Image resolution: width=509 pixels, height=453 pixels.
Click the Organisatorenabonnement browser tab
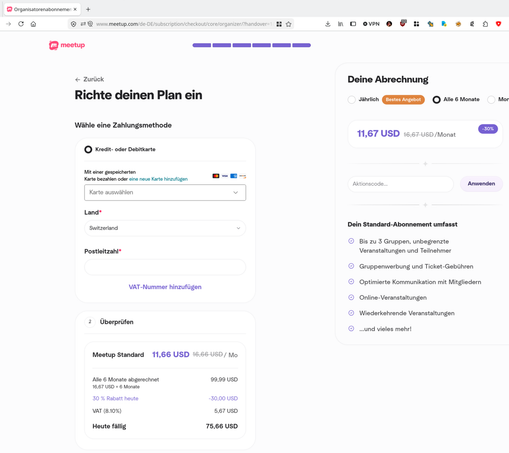[42, 9]
